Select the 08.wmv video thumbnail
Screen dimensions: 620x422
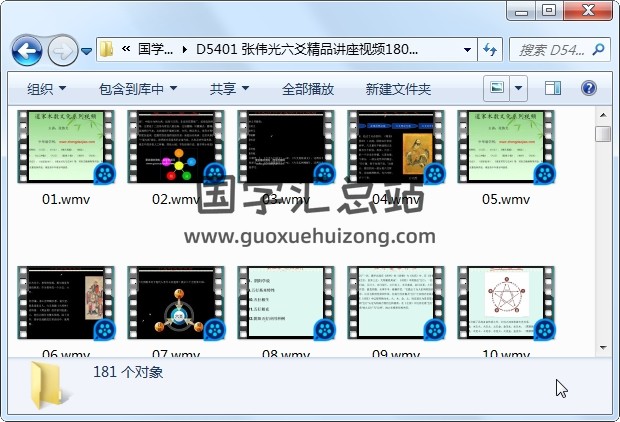[x=285, y=303]
